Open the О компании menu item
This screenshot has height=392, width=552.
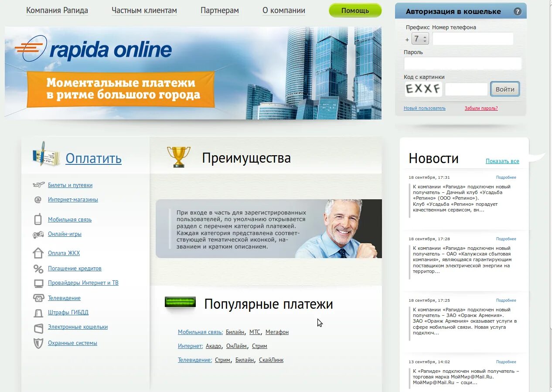pyautogui.click(x=284, y=10)
